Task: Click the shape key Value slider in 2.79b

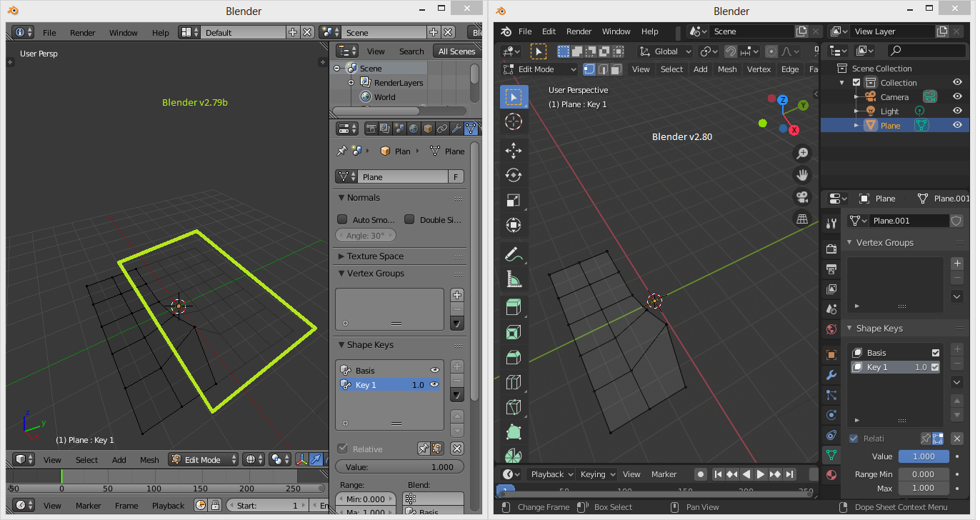Action: click(399, 467)
